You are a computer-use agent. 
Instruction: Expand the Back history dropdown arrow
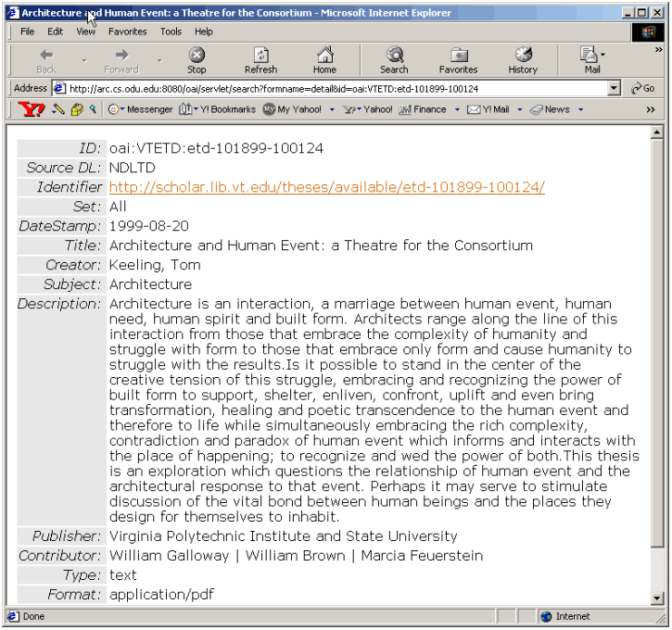pyautogui.click(x=84, y=60)
